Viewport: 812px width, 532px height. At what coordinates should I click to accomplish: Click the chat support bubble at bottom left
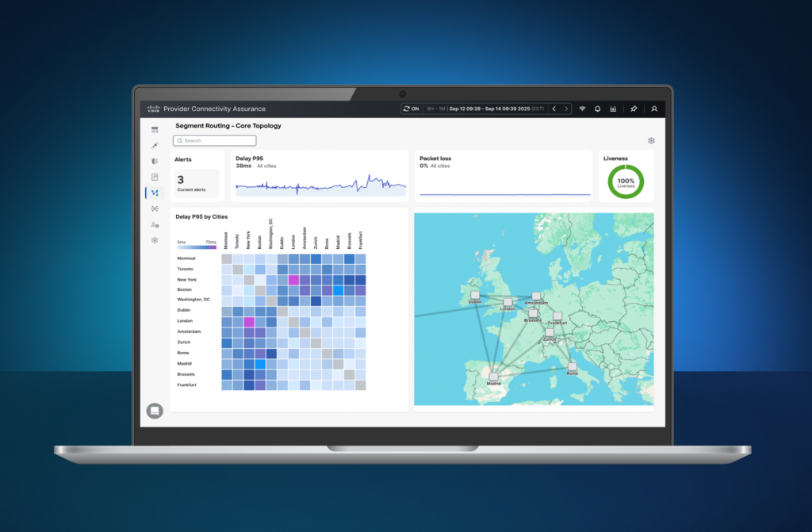[154, 411]
